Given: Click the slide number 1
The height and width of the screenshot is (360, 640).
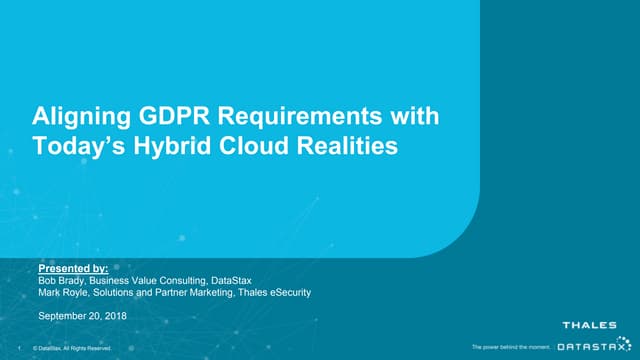Looking at the screenshot, I should [x=19, y=349].
